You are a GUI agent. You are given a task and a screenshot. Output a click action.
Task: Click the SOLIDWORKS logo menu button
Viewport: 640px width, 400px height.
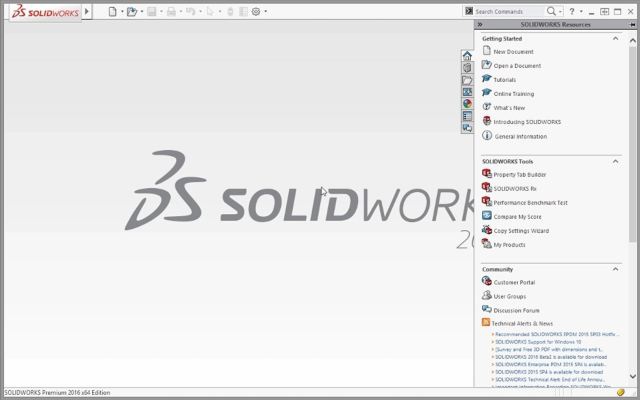pyautogui.click(x=45, y=12)
